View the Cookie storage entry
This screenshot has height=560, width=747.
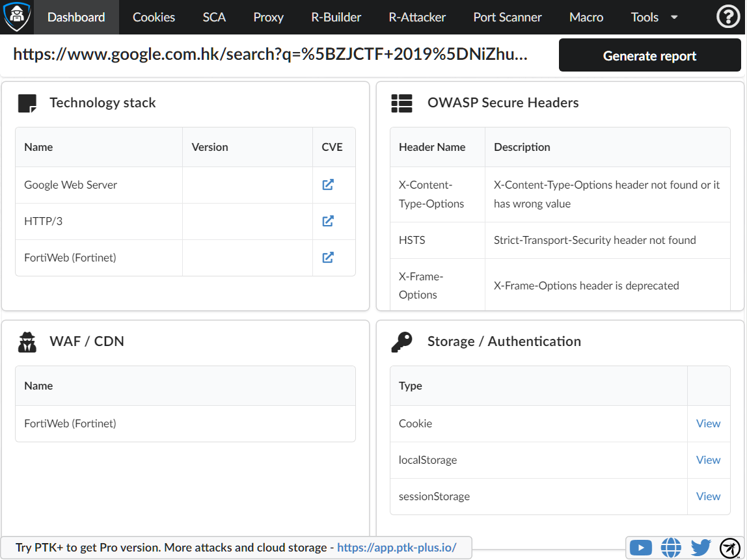tap(708, 423)
